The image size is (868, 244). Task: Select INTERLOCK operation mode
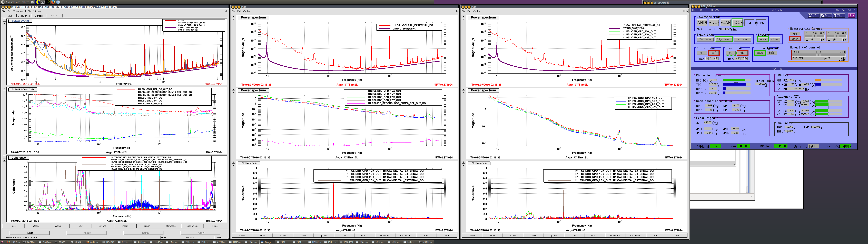(749, 23)
